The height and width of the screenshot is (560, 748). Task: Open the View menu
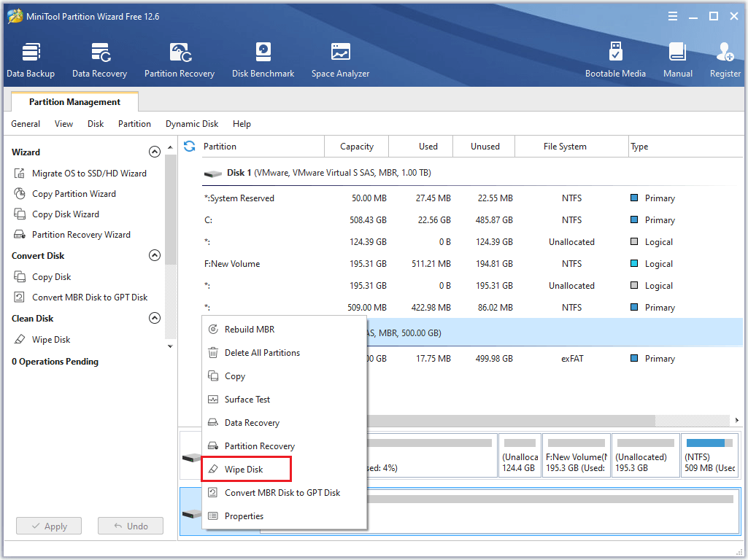click(63, 124)
